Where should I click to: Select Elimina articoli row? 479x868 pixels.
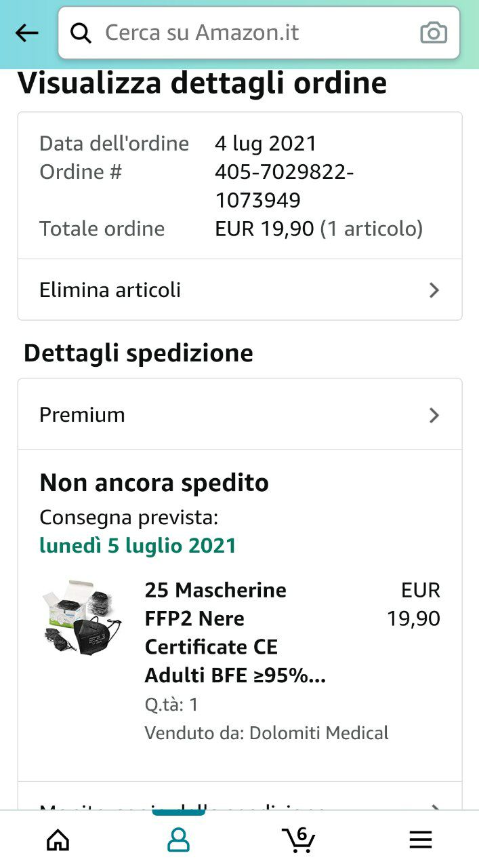pyautogui.click(x=240, y=290)
